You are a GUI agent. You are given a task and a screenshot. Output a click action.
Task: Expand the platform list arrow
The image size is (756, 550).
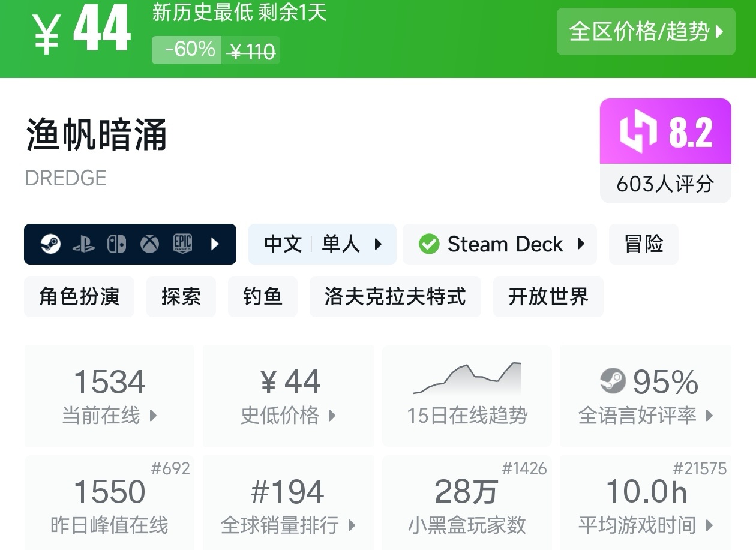pos(215,244)
